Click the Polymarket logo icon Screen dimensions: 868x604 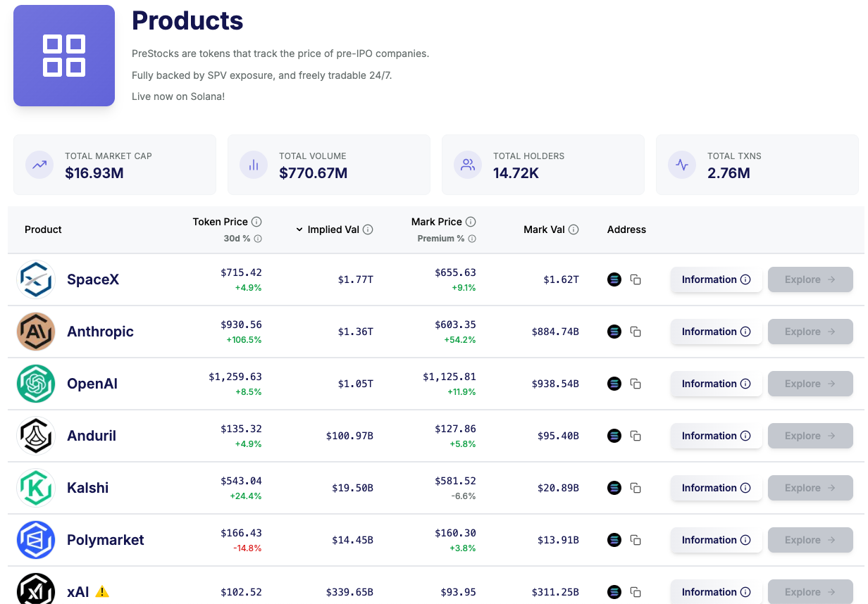click(x=35, y=540)
